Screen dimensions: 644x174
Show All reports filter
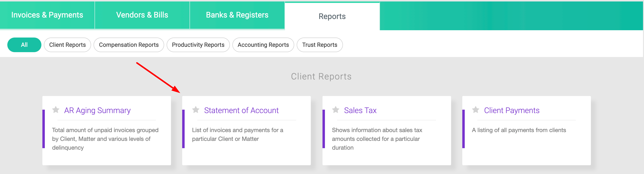(x=24, y=45)
